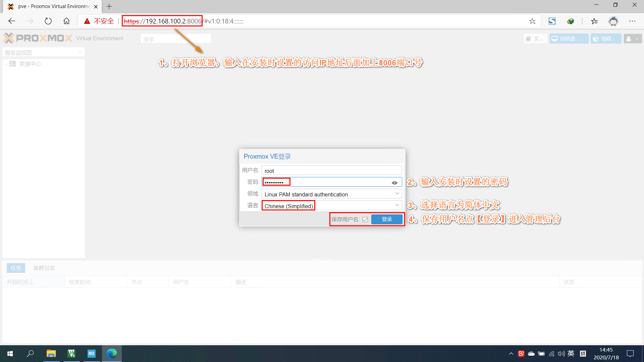This screenshot has height=362, width=644.
Task: Click the battery tray icon
Action: pos(541,354)
